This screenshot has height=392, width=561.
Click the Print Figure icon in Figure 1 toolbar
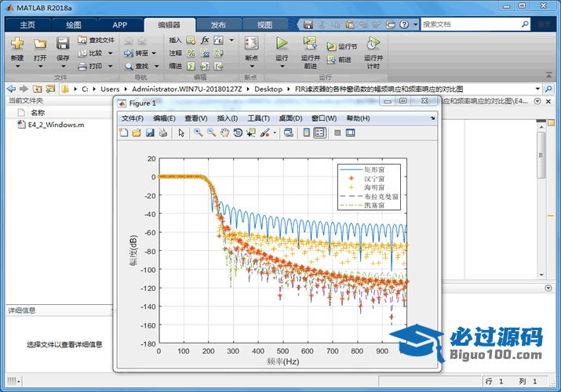(x=163, y=133)
